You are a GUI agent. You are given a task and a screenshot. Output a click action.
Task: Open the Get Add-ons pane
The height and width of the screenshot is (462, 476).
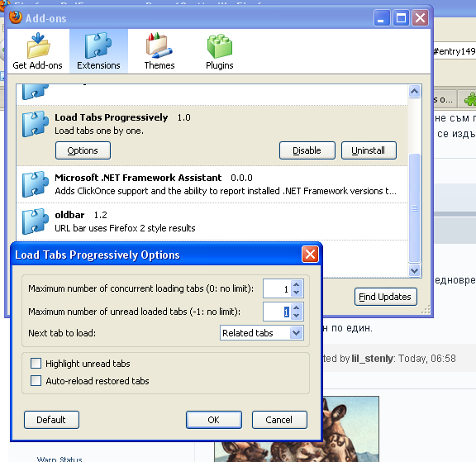click(x=38, y=51)
